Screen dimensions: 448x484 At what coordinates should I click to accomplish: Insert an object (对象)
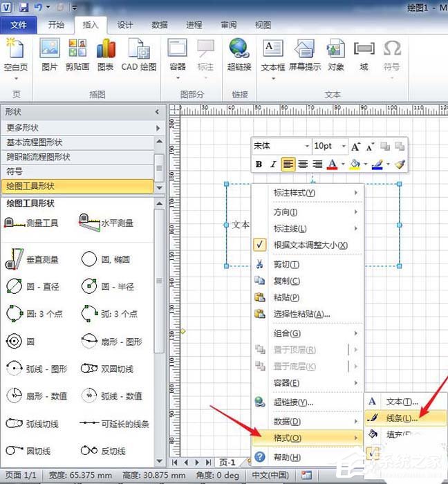click(x=336, y=55)
